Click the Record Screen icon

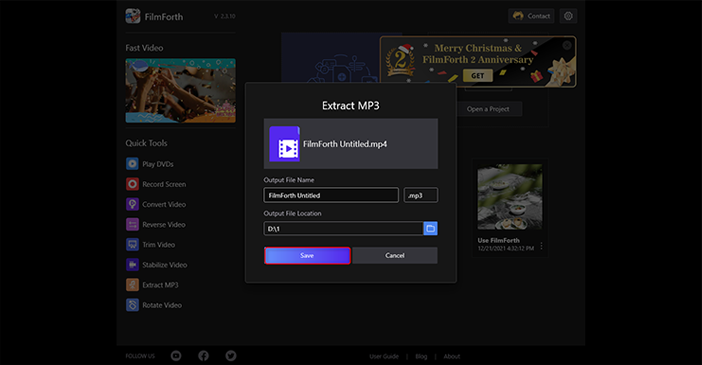click(x=133, y=184)
